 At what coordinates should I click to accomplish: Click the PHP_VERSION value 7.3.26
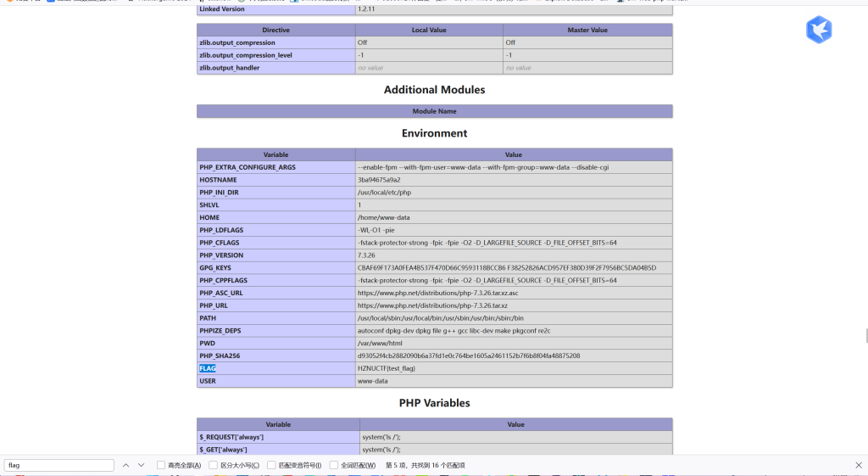click(366, 255)
